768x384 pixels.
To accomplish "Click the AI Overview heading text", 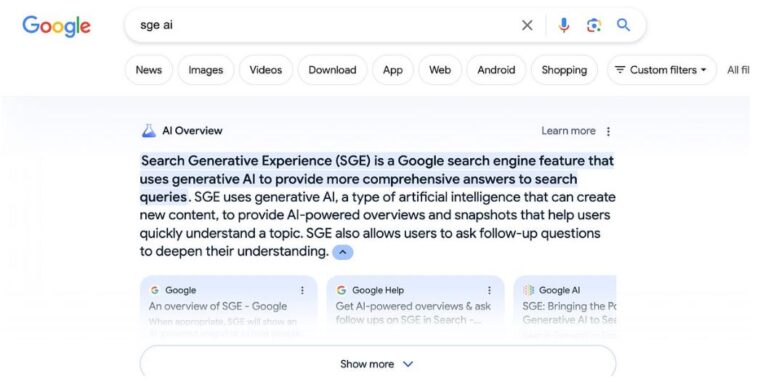I will pos(192,131).
